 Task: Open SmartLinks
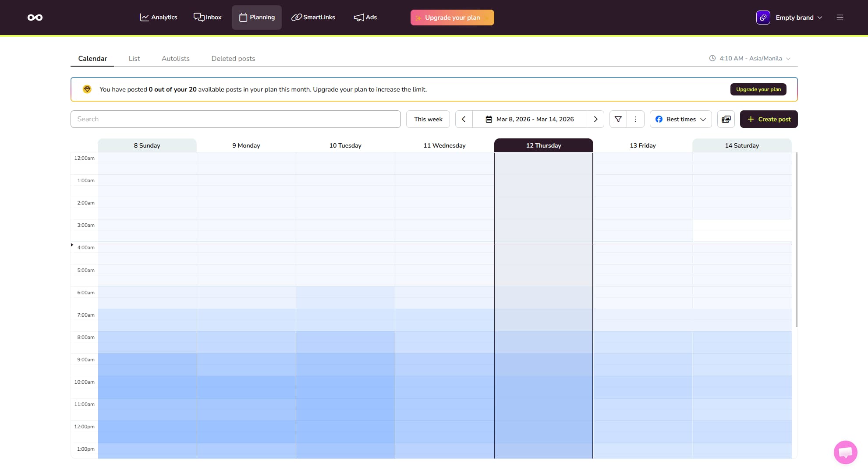click(x=313, y=17)
